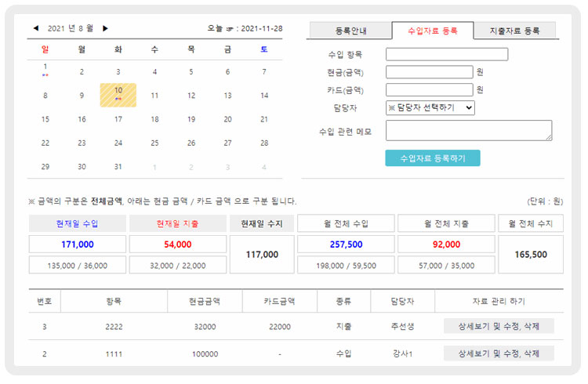Viewport: 588px width, 384px height.
Task: Focus the 현금(금액) input field
Action: tap(429, 72)
